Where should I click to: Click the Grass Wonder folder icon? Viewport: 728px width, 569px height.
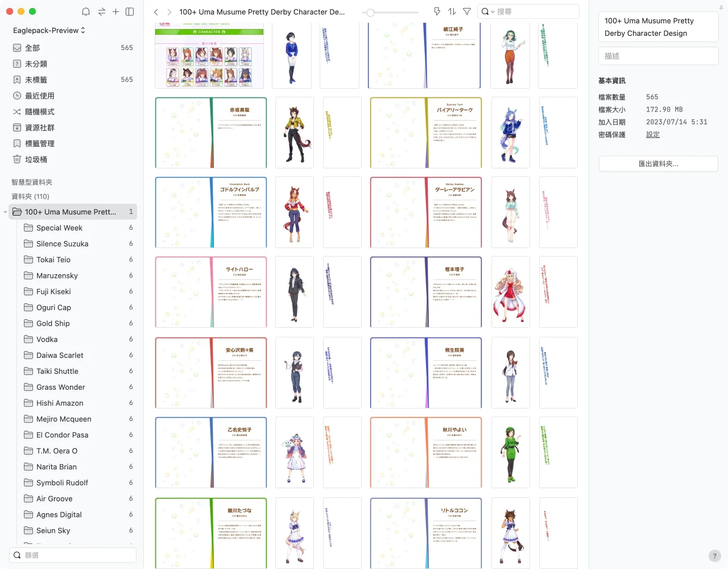tap(28, 387)
